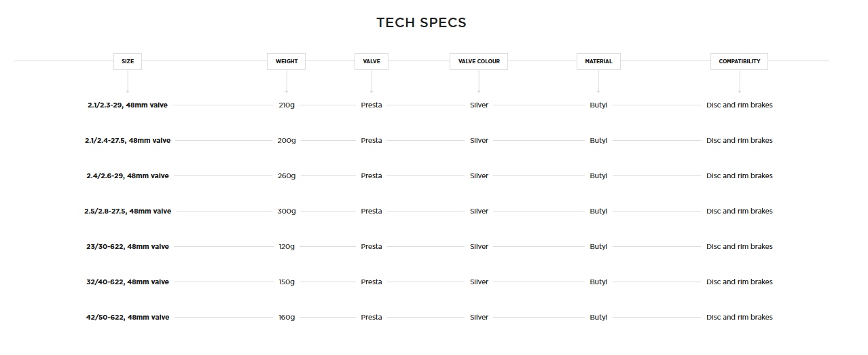This screenshot has height=355, width=868.
Task: Click the 160g weight value
Action: 287,318
